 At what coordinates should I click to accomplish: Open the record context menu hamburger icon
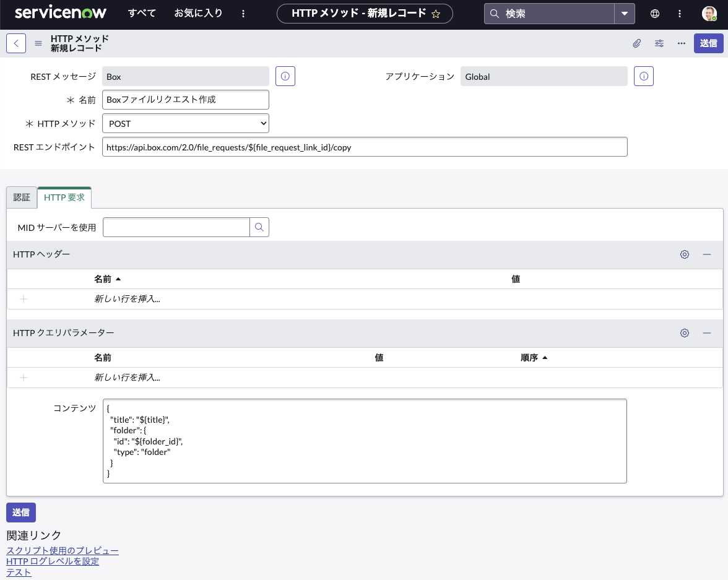pyautogui.click(x=38, y=43)
